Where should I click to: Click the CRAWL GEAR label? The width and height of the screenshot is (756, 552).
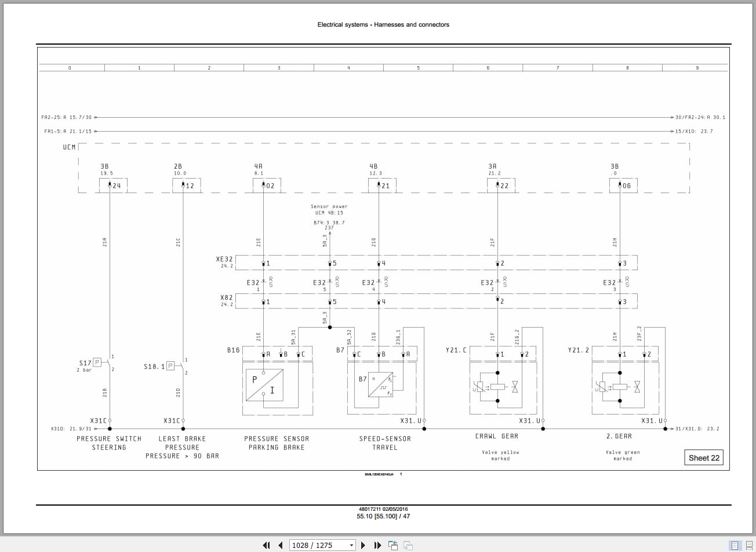pos(497,436)
